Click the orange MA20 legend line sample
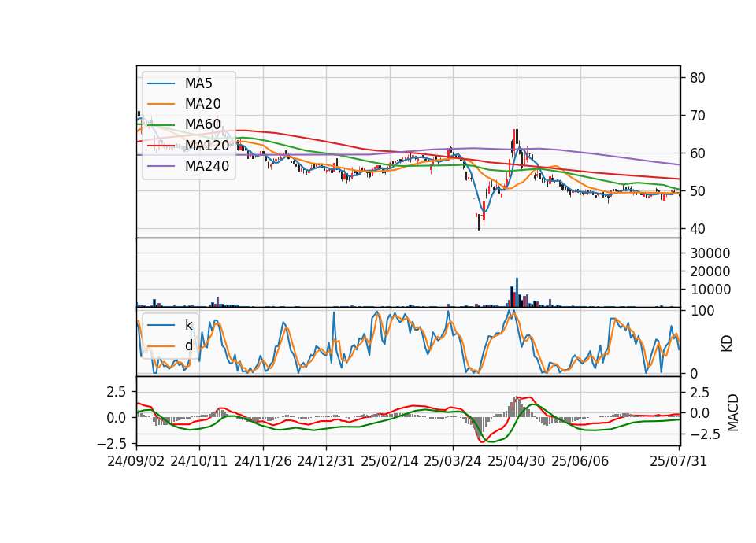 tap(161, 104)
